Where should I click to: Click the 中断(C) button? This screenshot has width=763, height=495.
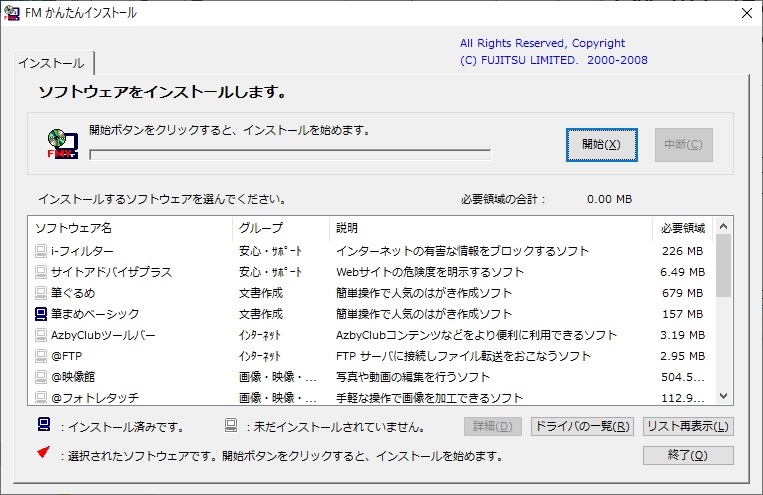click(684, 145)
